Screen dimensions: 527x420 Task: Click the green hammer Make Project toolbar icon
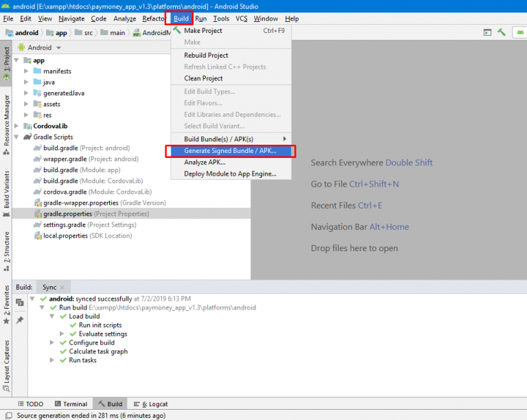(502, 32)
